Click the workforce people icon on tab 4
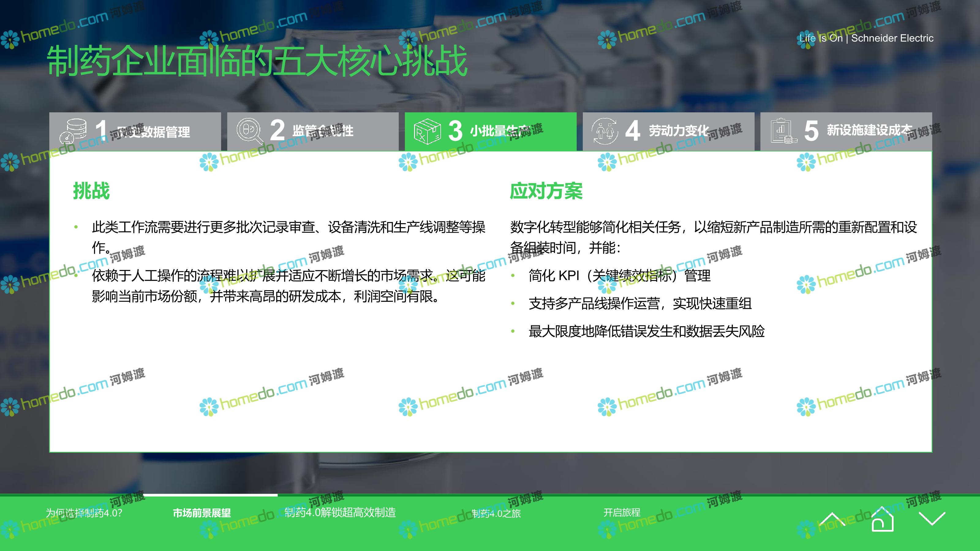The width and height of the screenshot is (980, 551). [x=605, y=131]
